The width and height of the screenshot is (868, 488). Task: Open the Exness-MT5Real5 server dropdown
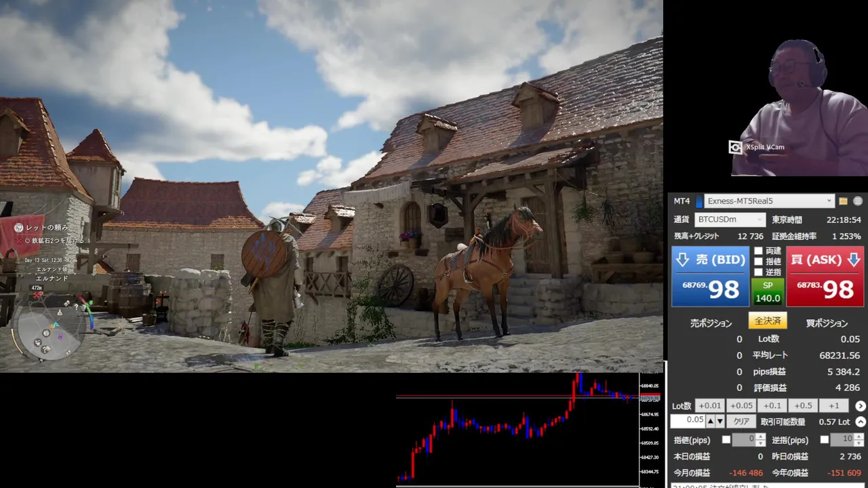(x=769, y=201)
